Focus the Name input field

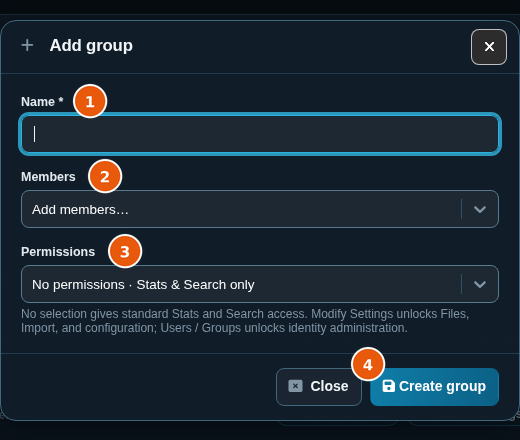pos(260,134)
